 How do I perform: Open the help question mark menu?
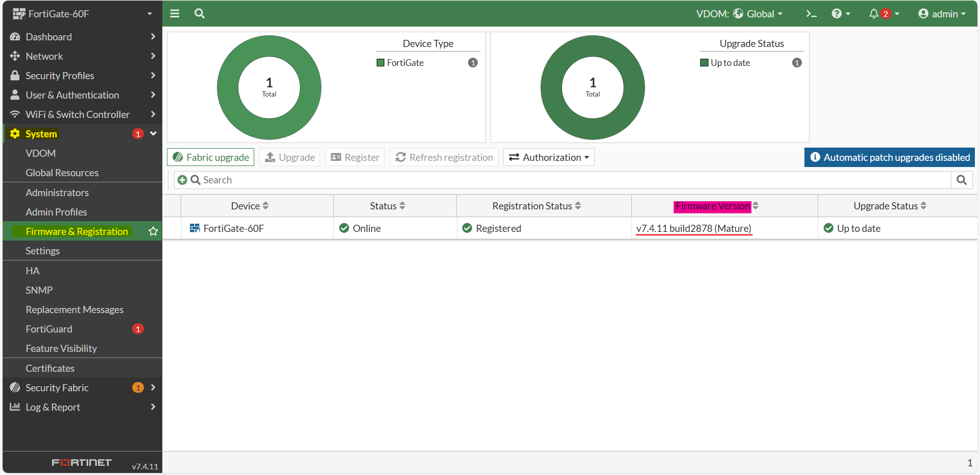(841, 14)
